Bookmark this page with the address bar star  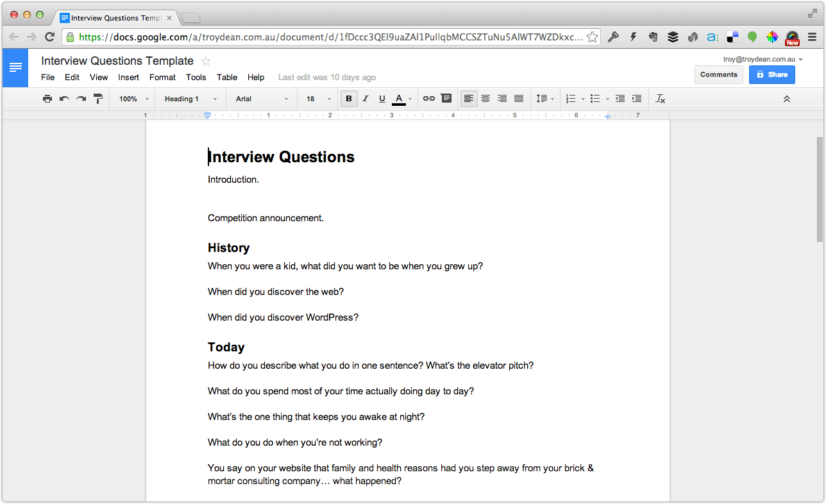[593, 37]
